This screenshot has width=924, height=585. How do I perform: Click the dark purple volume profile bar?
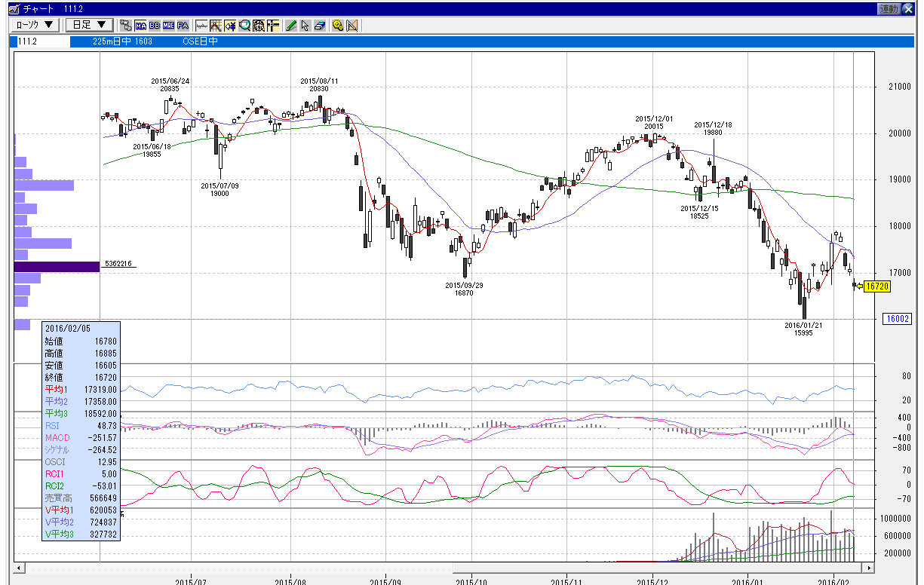coord(57,266)
